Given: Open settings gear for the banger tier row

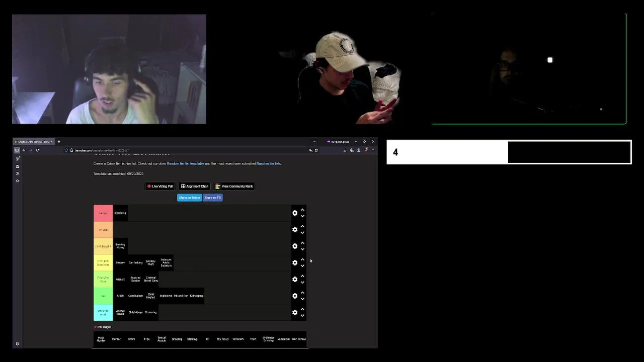Looking at the screenshot, I should click(x=295, y=213).
